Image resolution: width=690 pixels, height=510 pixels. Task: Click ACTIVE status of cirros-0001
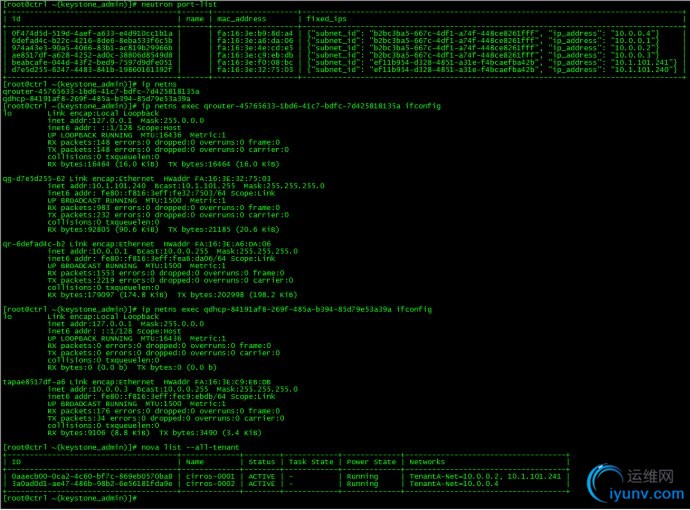pyautogui.click(x=261, y=476)
